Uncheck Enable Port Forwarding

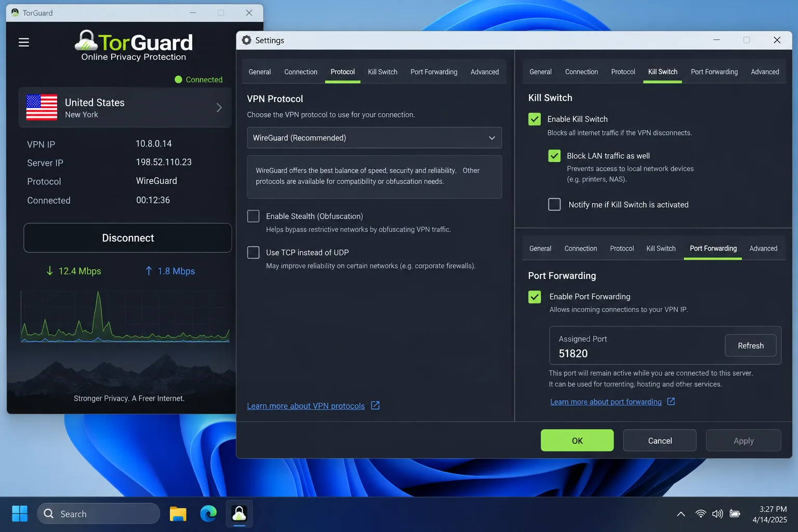pyautogui.click(x=535, y=297)
